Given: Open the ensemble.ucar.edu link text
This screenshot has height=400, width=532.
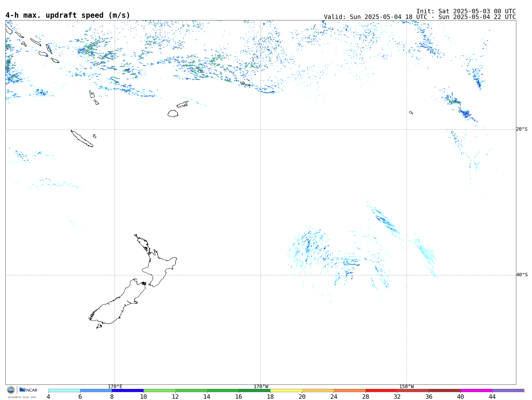Looking at the screenshot, I should [x=22, y=397].
